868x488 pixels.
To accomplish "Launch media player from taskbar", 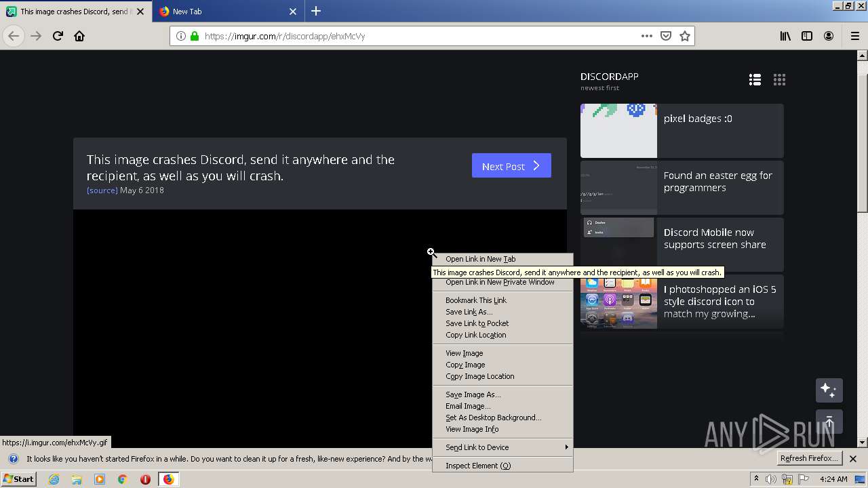I will pos(100,479).
